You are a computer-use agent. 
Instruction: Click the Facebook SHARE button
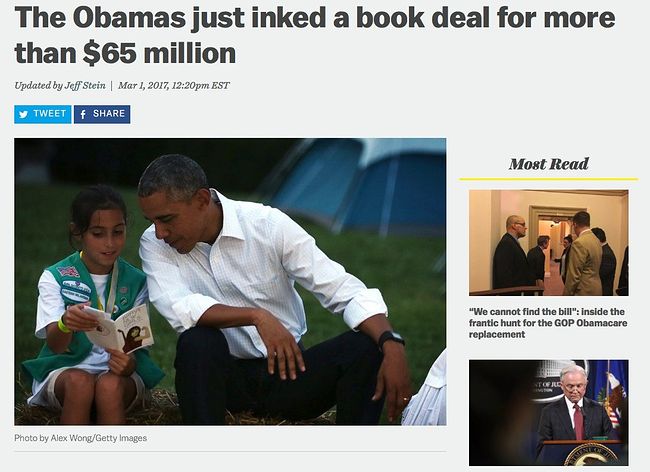102,114
